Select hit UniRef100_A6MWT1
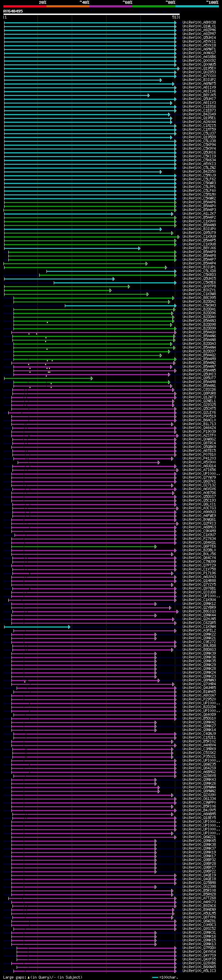The height and width of the screenshot is (980, 222). tap(199, 49)
